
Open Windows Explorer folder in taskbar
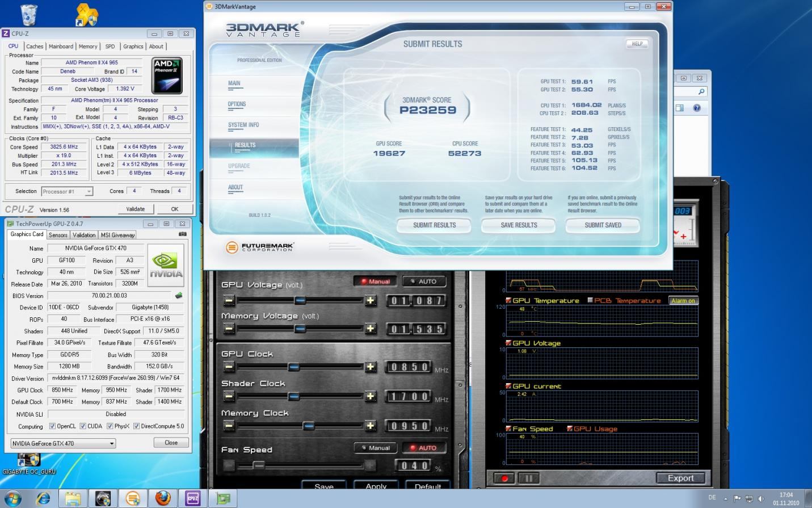[x=73, y=499]
